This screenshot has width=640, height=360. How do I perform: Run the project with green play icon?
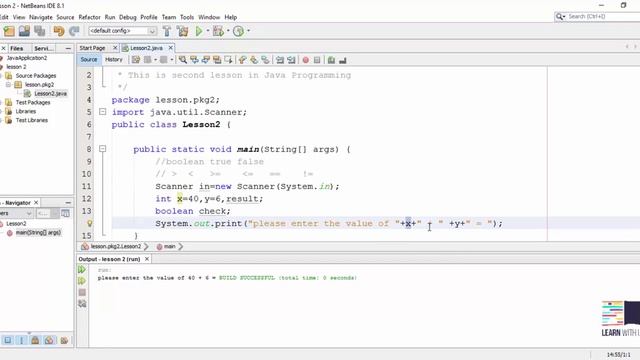tap(199, 31)
